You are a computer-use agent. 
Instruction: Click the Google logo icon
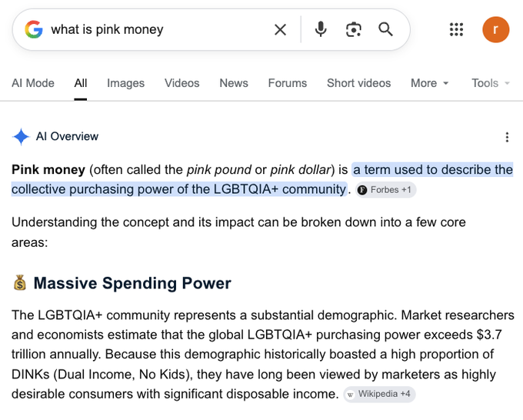[x=34, y=29]
